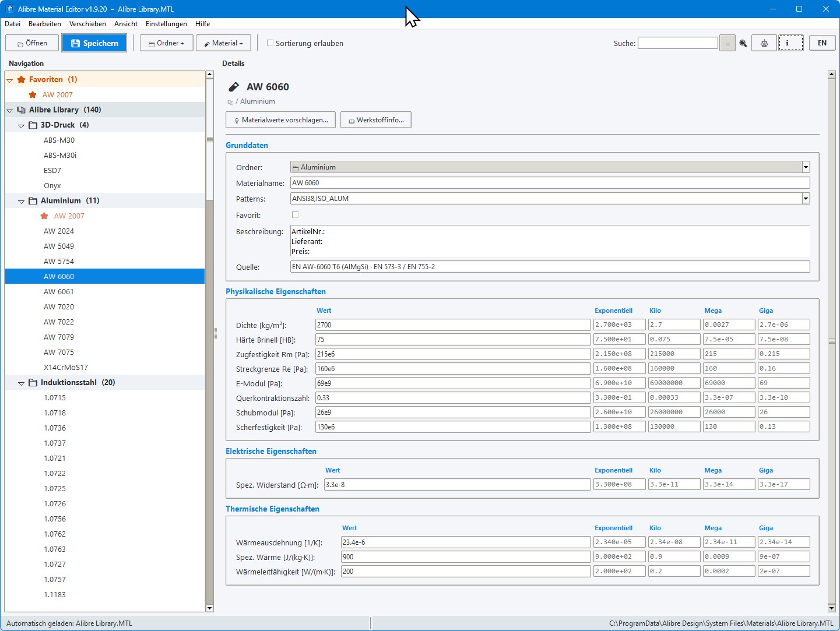Add a folder with Ordner +
This screenshot has height=631, width=840.
tap(166, 43)
